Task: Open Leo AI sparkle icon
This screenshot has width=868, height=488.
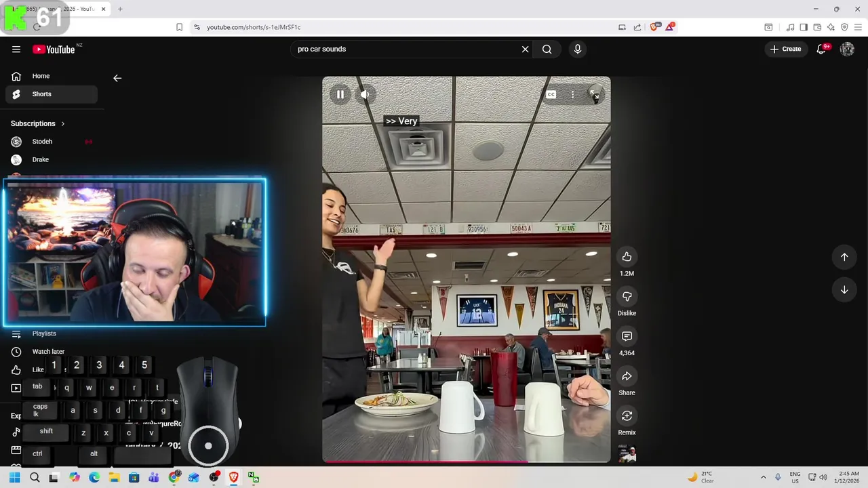Action: point(831,27)
